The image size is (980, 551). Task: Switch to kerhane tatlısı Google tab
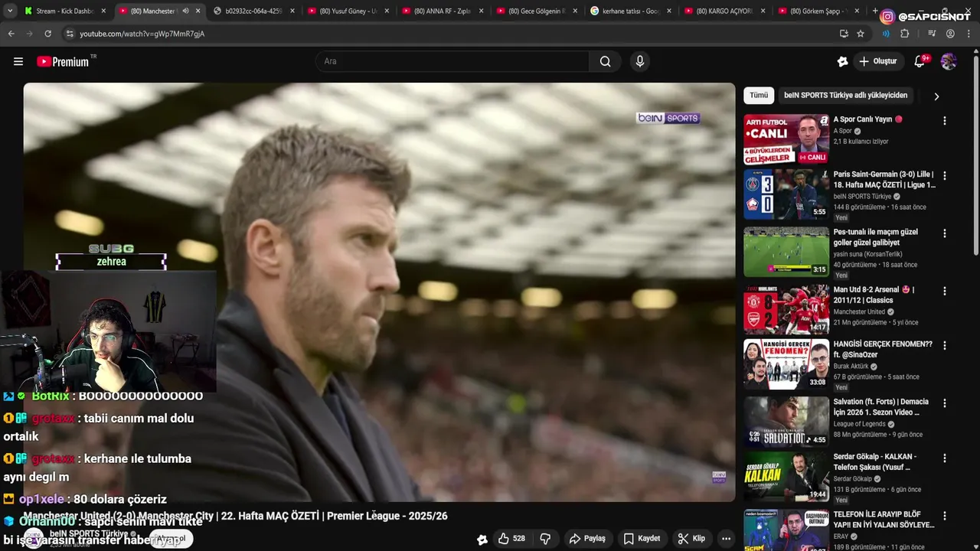630,11
